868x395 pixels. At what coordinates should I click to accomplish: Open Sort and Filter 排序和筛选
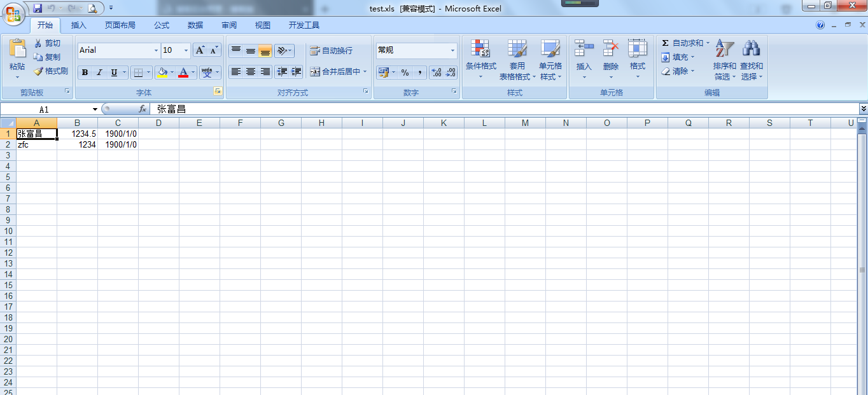(x=725, y=60)
